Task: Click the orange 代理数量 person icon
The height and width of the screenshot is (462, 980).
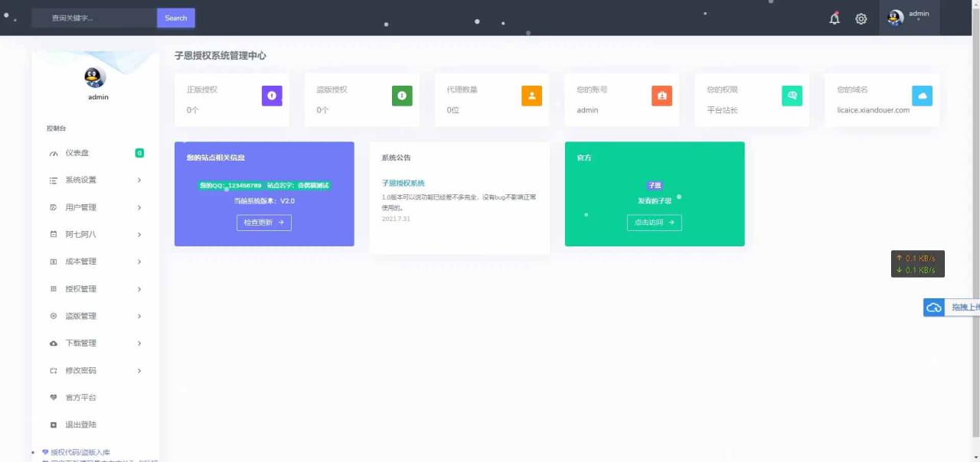Action: pyautogui.click(x=531, y=96)
